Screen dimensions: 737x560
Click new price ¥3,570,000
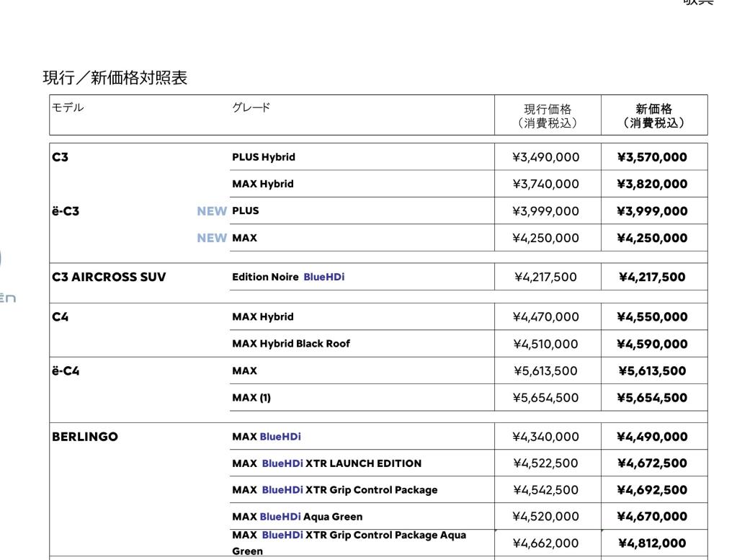[x=653, y=157]
